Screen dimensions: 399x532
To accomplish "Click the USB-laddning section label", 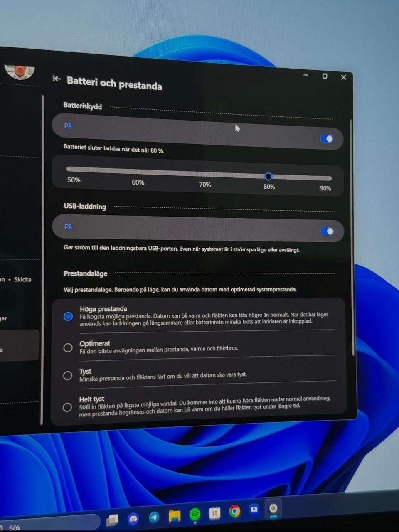I will (x=85, y=206).
